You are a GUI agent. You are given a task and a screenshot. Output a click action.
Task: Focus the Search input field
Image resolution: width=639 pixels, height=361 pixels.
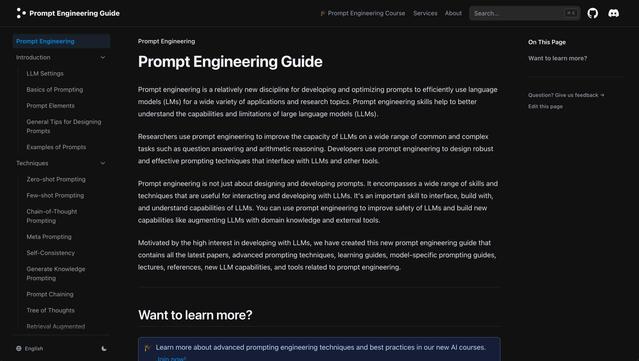(x=525, y=13)
